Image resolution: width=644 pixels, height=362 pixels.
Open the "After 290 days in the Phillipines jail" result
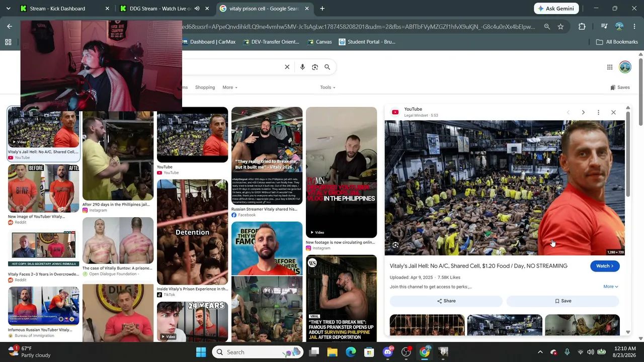(118, 160)
